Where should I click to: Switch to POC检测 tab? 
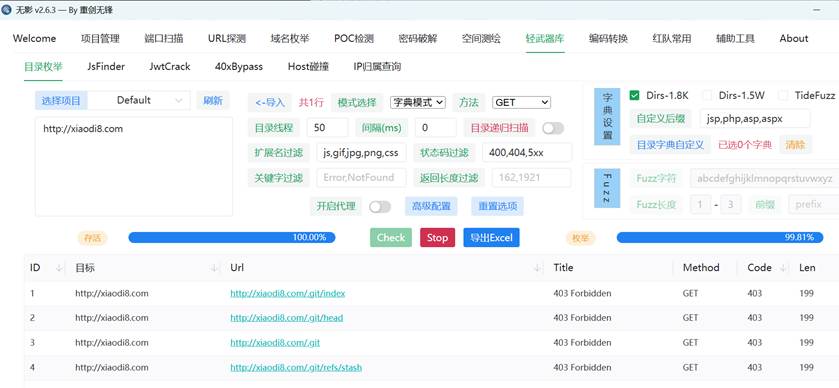point(354,39)
